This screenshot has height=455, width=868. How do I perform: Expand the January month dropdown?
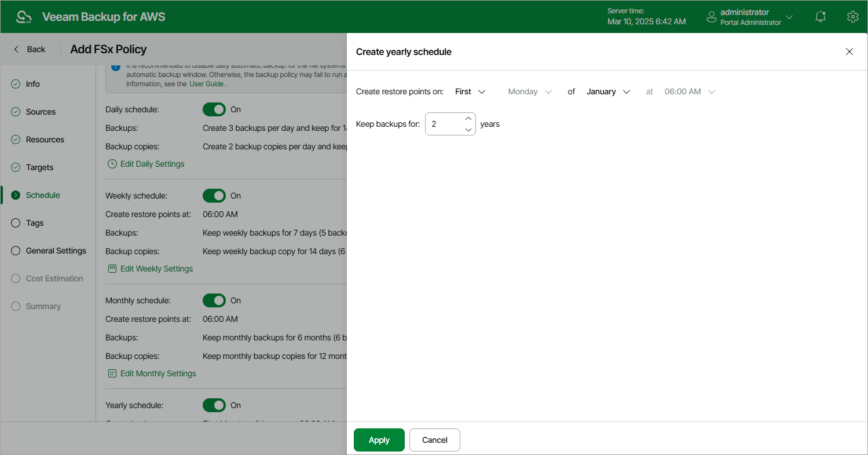(x=608, y=91)
